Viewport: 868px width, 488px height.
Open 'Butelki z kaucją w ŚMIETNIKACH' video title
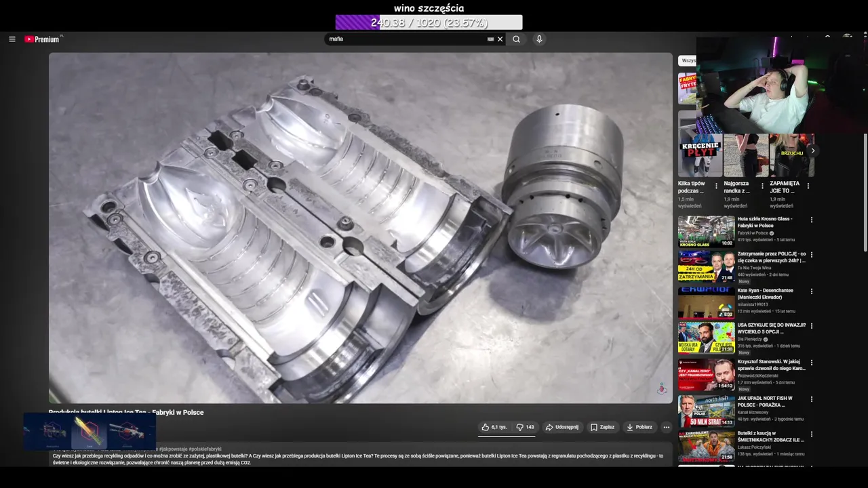[771, 436]
